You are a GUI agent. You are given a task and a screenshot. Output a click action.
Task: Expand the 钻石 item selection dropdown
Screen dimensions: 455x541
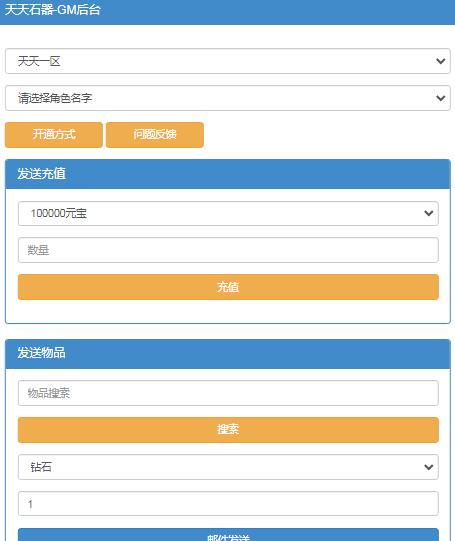228,467
